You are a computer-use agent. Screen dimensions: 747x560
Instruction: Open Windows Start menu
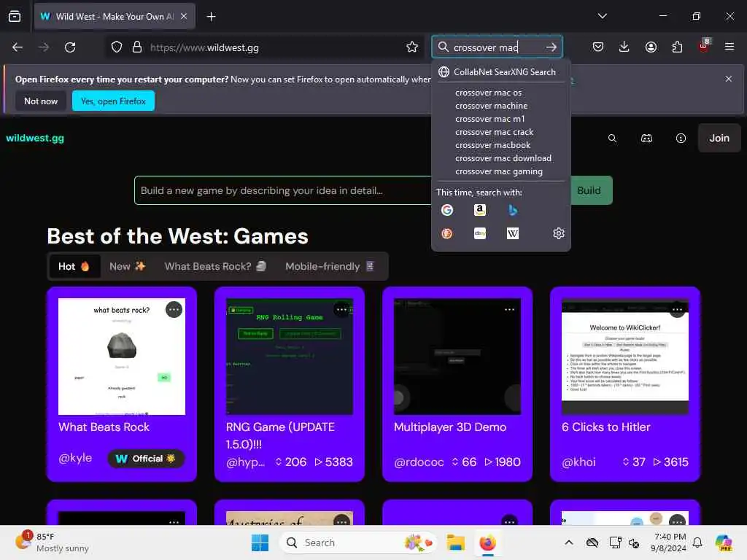260,542
